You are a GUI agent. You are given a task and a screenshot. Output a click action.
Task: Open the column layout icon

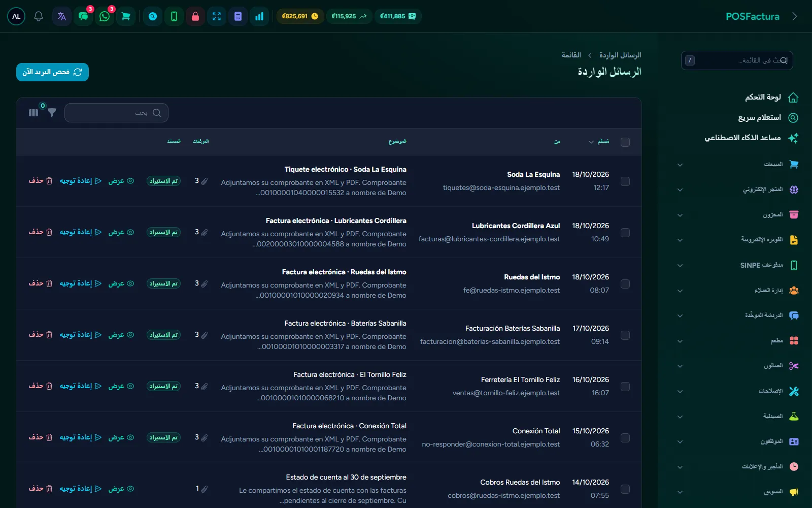[33, 113]
